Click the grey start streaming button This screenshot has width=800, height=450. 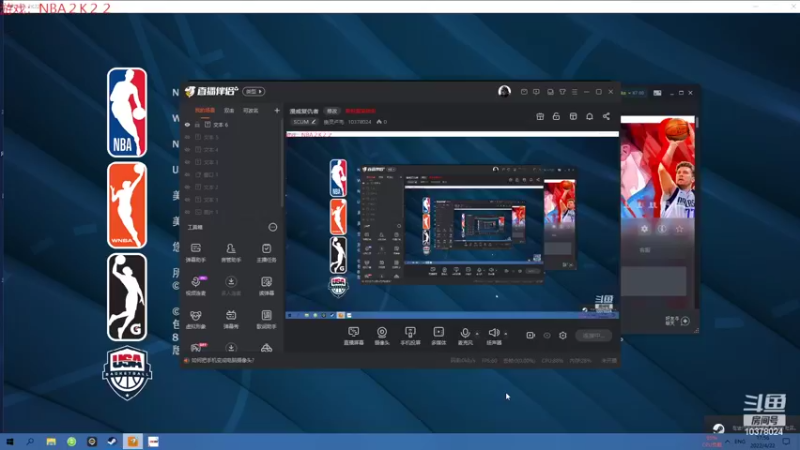[593, 335]
